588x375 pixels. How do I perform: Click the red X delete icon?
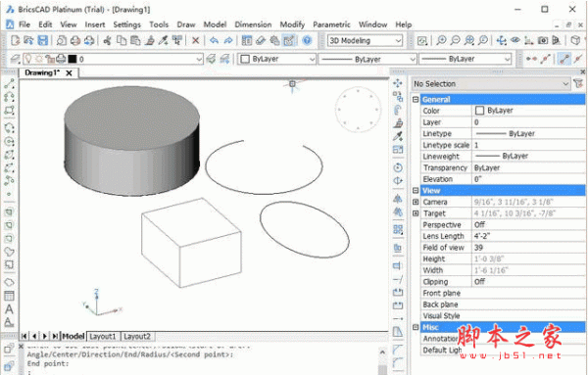tap(195, 40)
